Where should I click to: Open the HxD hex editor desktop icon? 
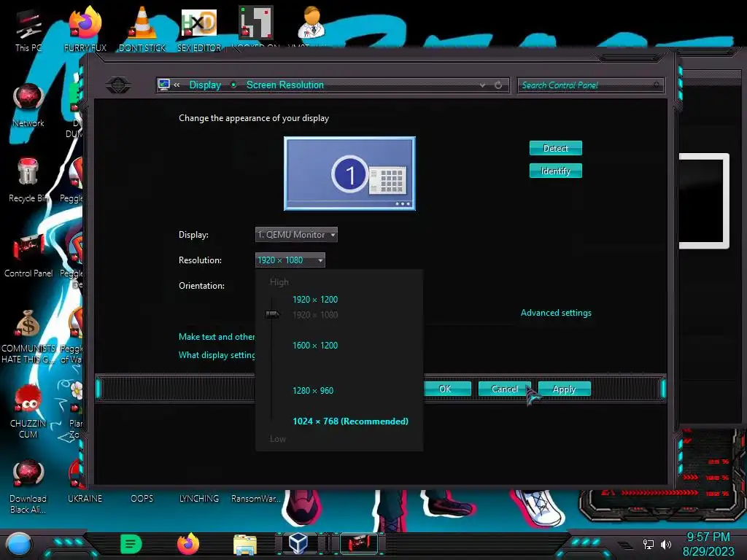point(199,31)
